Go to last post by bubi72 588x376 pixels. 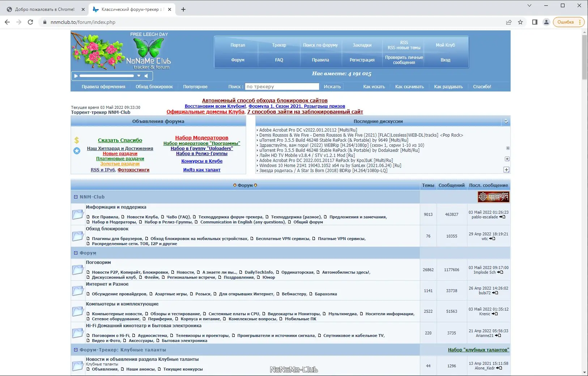coord(495,293)
